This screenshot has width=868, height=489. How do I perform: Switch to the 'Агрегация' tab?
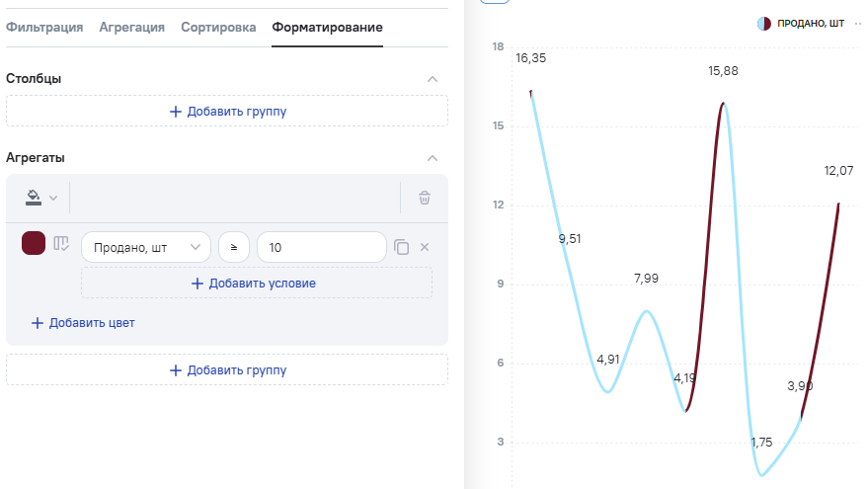132,27
